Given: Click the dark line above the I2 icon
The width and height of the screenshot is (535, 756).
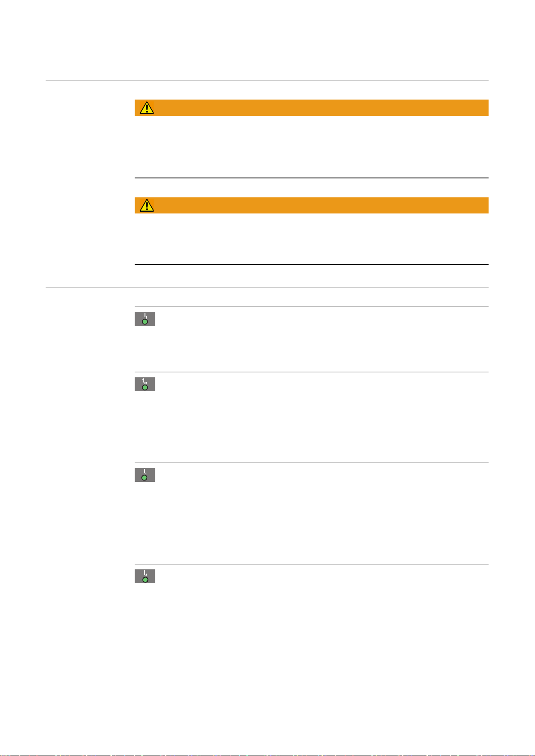Looking at the screenshot, I should pos(311,564).
